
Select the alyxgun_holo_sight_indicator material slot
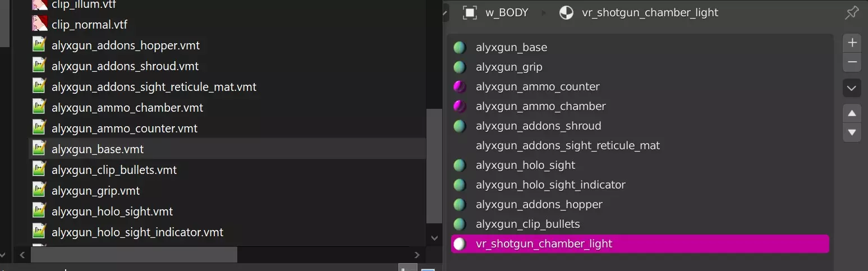640,185
